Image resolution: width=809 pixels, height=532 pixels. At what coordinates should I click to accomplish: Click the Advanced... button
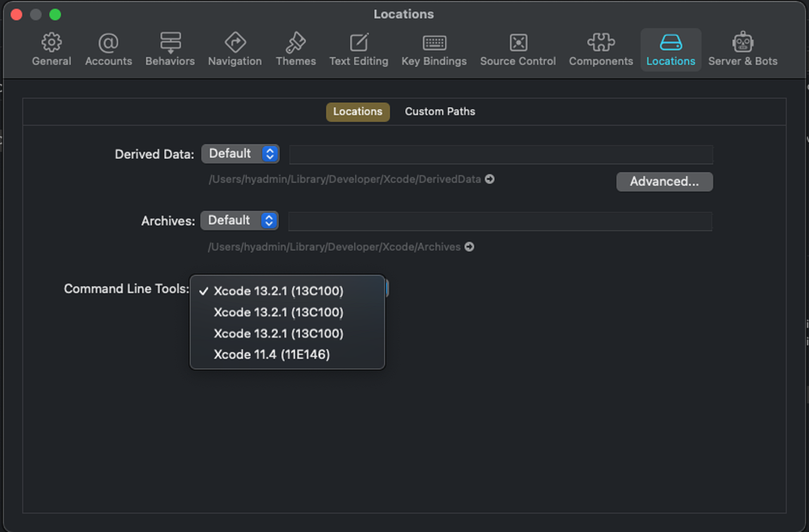[x=664, y=182]
